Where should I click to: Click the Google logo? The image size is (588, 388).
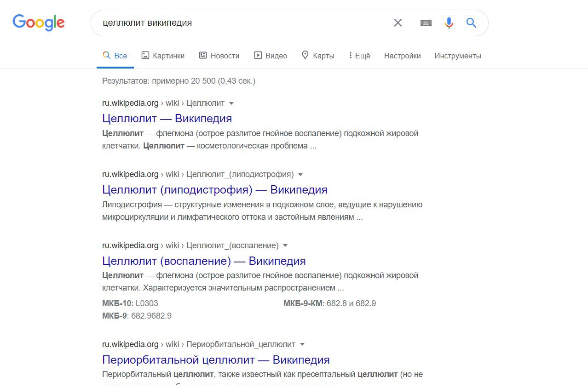click(x=39, y=23)
